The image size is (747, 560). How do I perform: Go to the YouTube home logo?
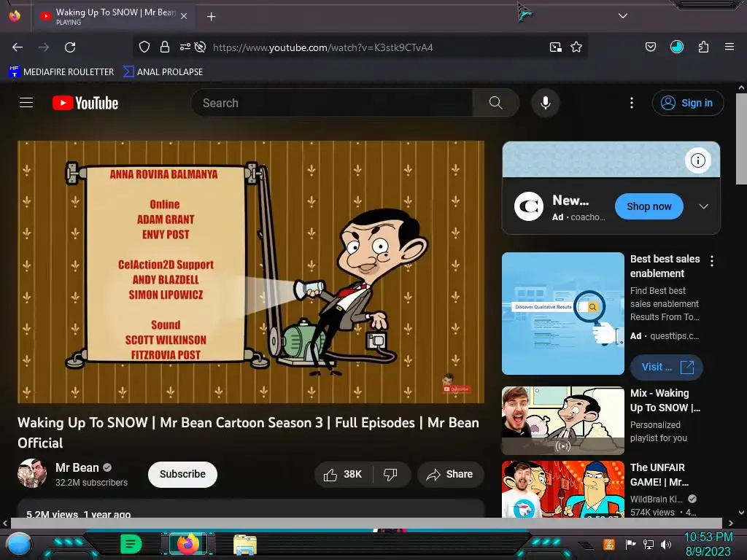coord(85,103)
